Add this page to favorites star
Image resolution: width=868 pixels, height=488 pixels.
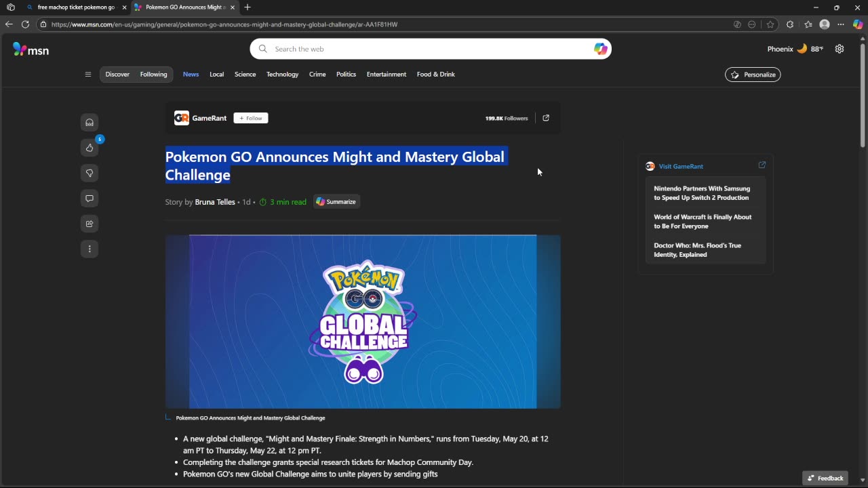[770, 24]
